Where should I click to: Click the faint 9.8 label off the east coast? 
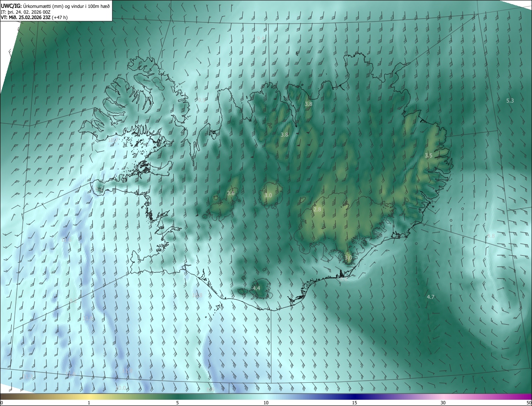[491, 236]
